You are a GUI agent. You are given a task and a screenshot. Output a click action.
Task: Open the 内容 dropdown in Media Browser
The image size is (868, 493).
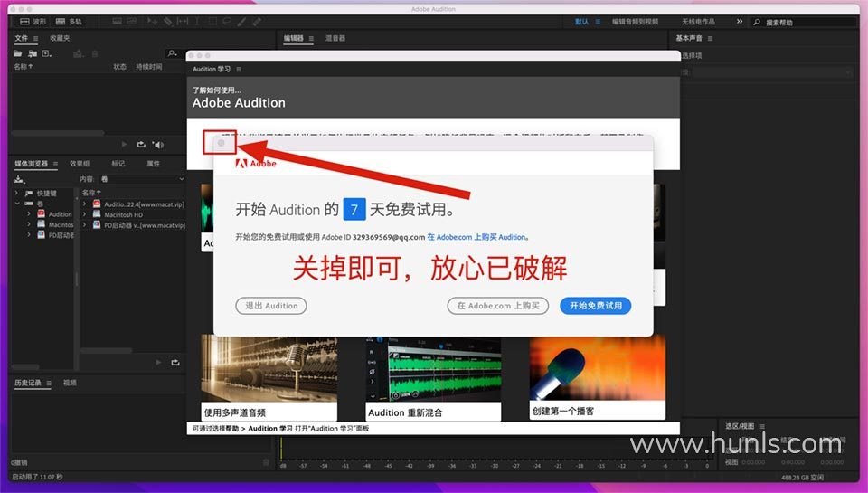pyautogui.click(x=141, y=179)
